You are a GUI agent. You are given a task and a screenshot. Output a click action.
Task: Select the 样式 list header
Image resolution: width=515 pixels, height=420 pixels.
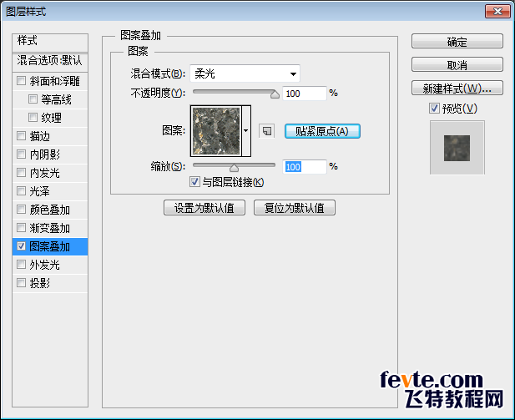[x=50, y=42]
